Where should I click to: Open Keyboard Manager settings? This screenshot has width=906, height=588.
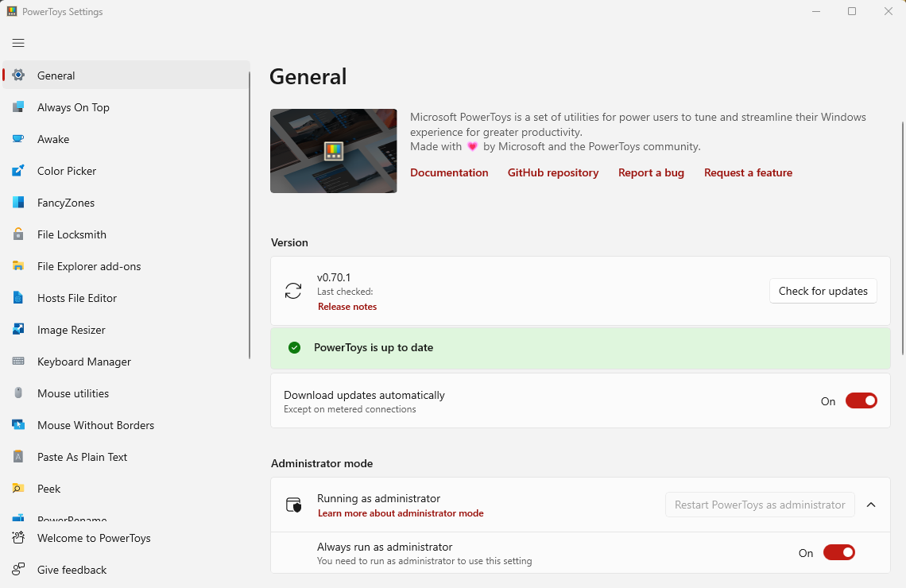[126, 361]
